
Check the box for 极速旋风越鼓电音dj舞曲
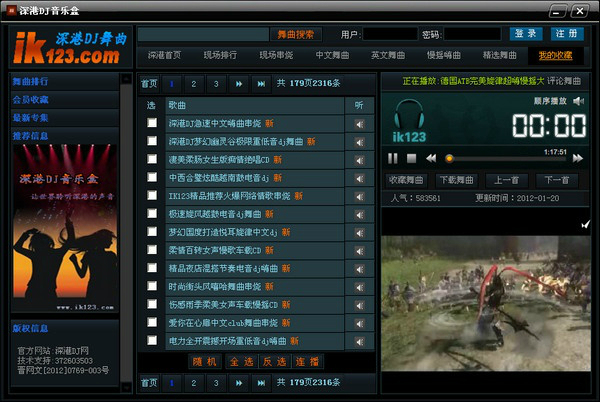click(152, 213)
